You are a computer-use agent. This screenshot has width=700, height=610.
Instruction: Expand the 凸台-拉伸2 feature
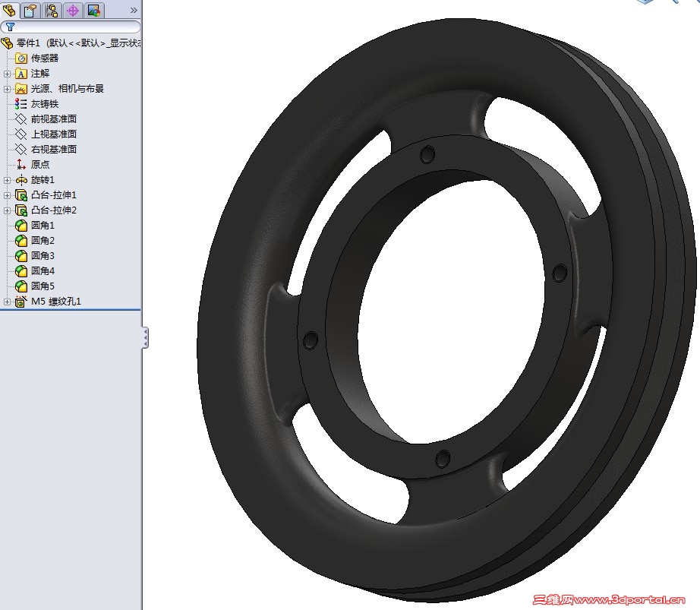[x=7, y=210]
